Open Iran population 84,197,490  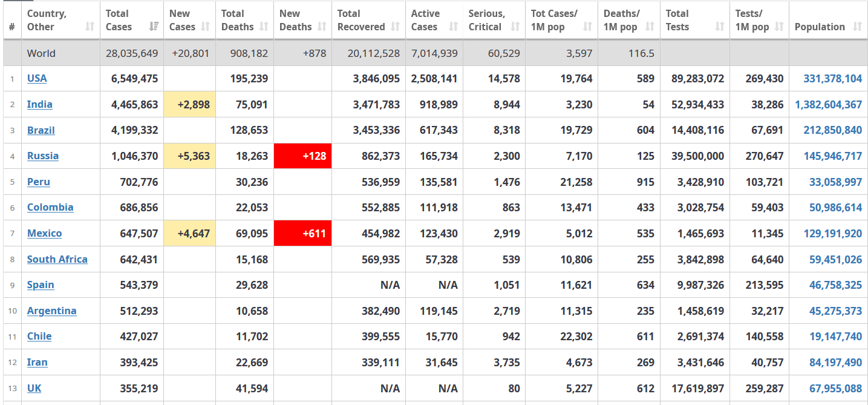click(836, 363)
